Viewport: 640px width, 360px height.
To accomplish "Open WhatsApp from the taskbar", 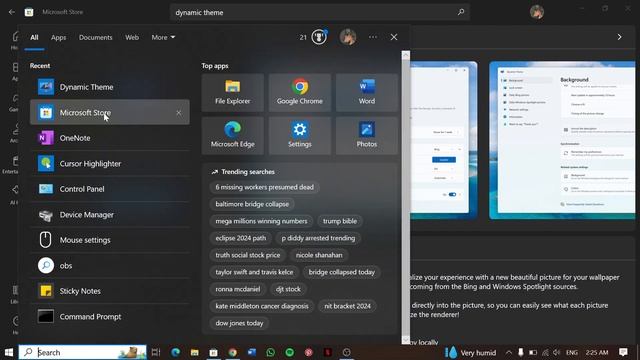I will [270, 352].
